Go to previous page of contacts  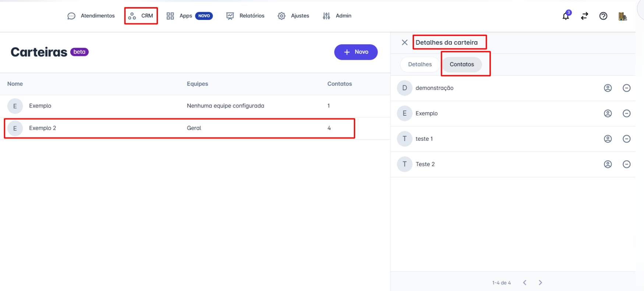point(525,283)
